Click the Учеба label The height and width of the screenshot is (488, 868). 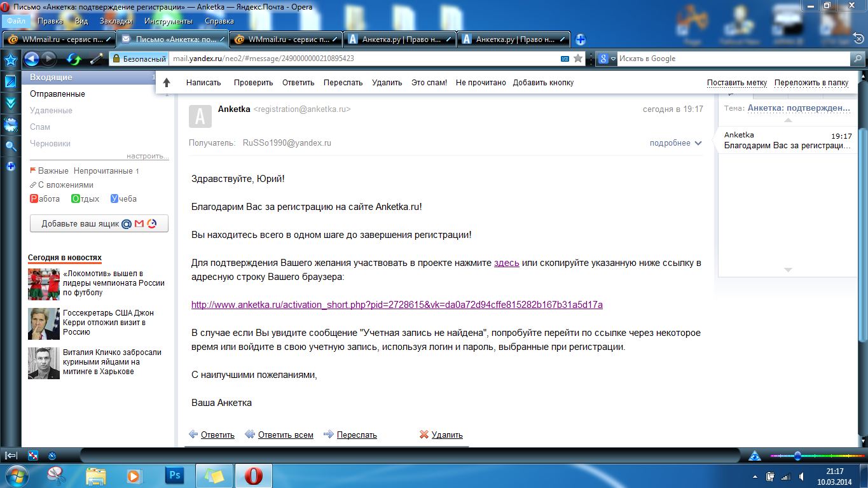click(123, 199)
